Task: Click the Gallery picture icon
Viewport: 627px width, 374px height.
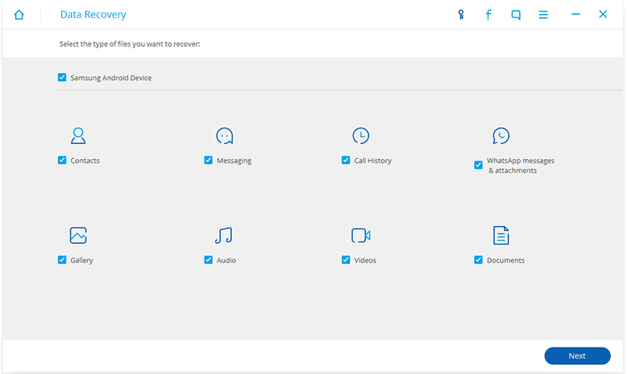Action: [x=78, y=235]
